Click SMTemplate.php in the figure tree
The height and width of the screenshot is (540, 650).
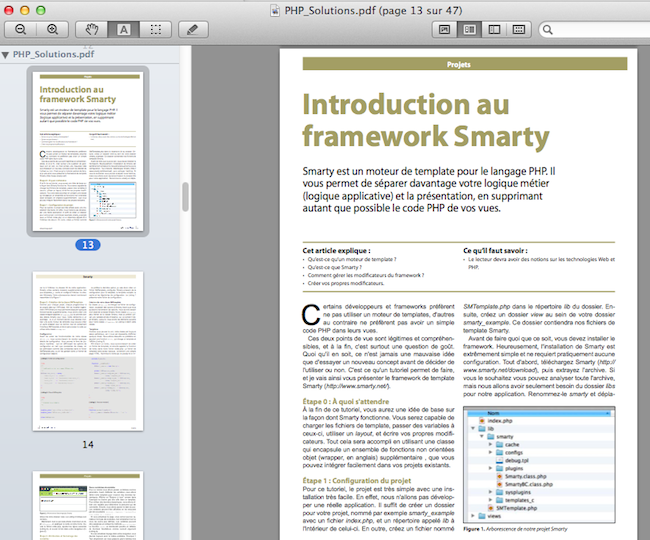517,508
